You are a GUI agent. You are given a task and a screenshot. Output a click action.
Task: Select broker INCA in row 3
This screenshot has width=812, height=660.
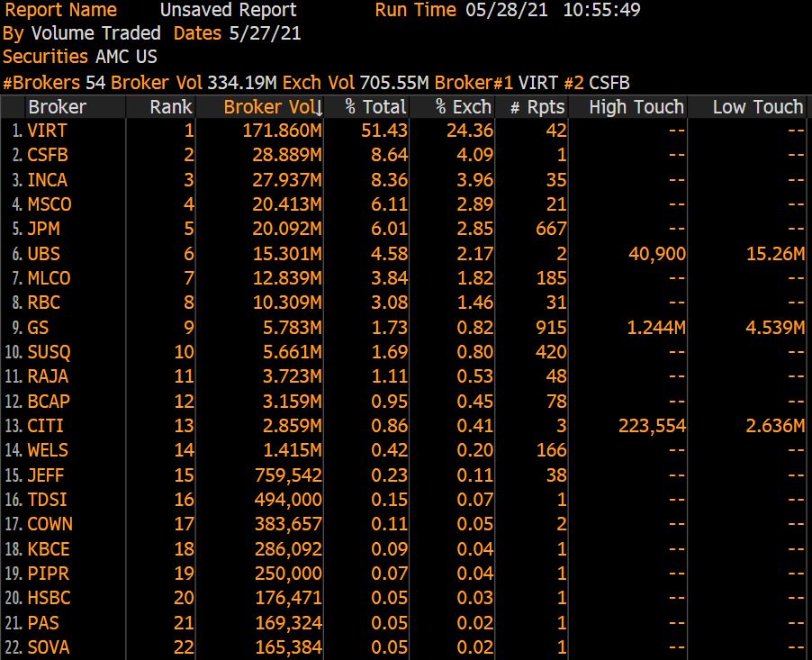(x=47, y=180)
